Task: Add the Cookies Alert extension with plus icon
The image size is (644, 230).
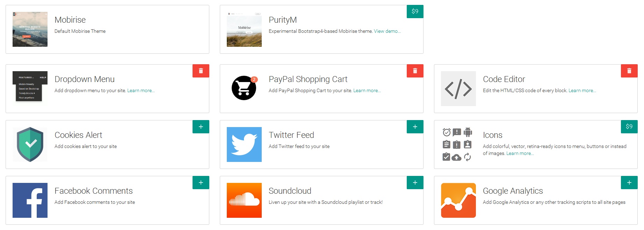Action: [201, 127]
